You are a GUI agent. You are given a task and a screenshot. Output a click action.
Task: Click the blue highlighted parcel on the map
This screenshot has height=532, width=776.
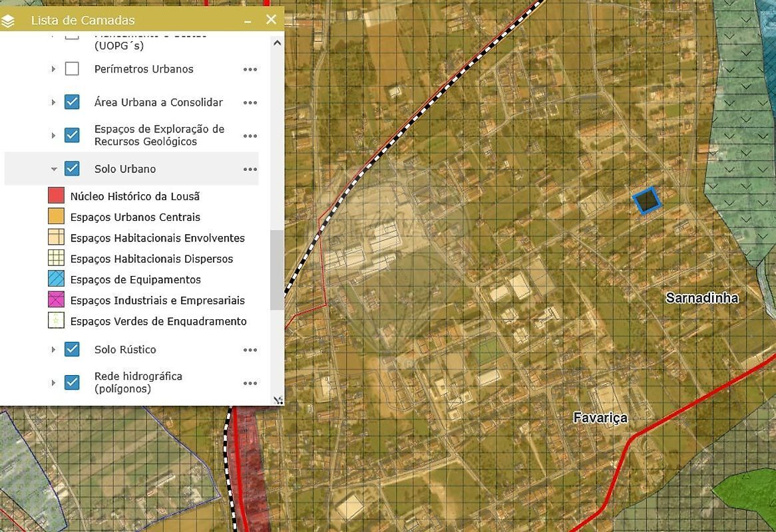(646, 200)
